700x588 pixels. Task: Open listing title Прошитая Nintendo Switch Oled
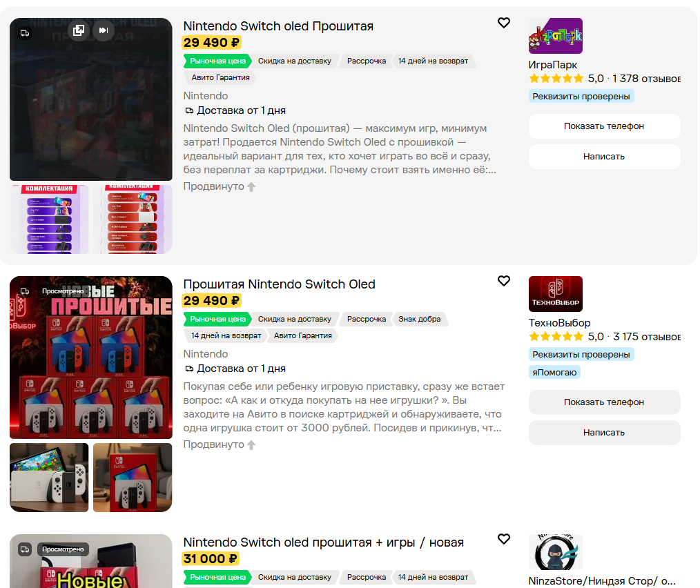[x=279, y=284]
